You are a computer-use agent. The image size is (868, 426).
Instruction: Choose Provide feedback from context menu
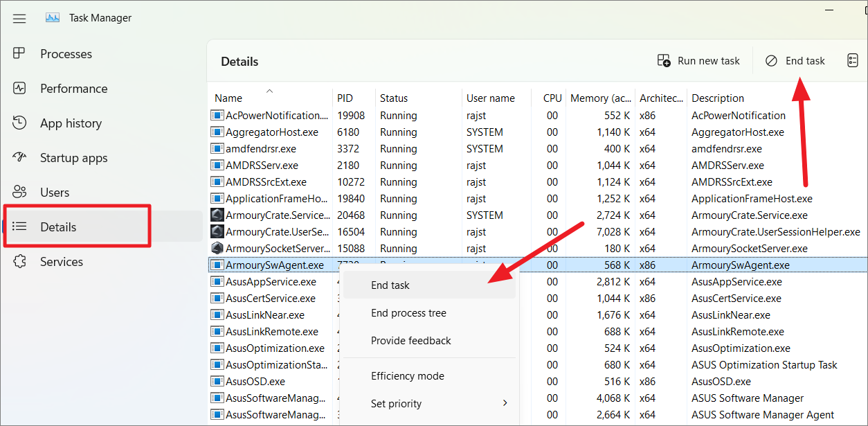point(410,341)
